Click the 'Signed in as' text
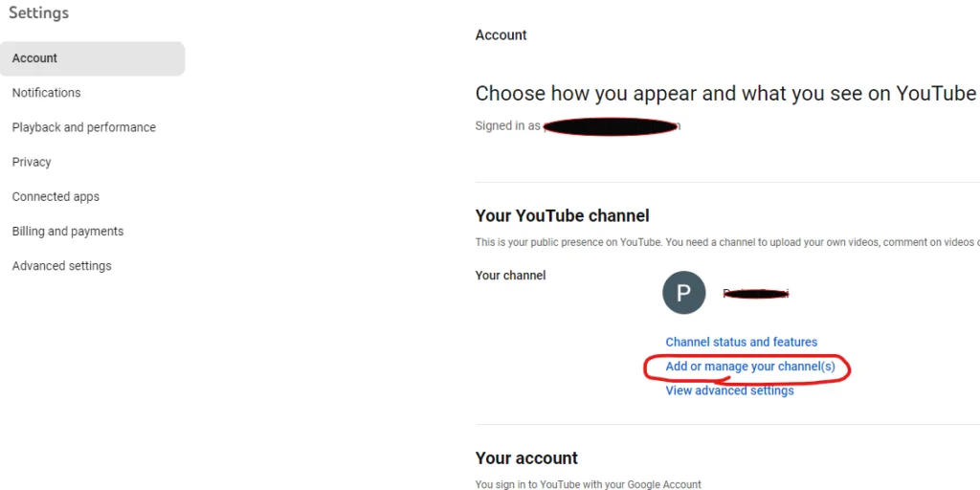This screenshot has height=490, width=980. click(x=507, y=125)
